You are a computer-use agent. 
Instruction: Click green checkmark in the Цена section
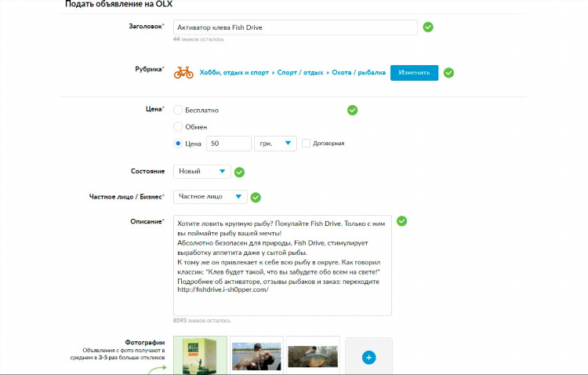pyautogui.click(x=352, y=110)
